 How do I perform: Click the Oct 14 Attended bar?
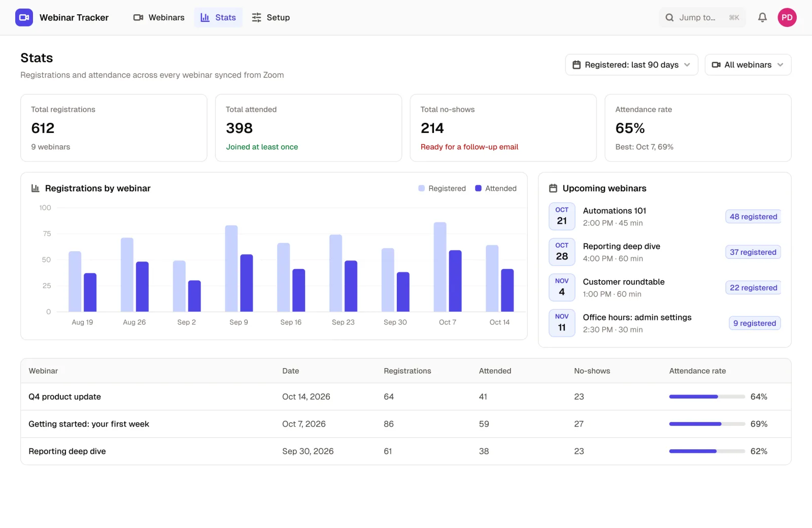click(507, 290)
